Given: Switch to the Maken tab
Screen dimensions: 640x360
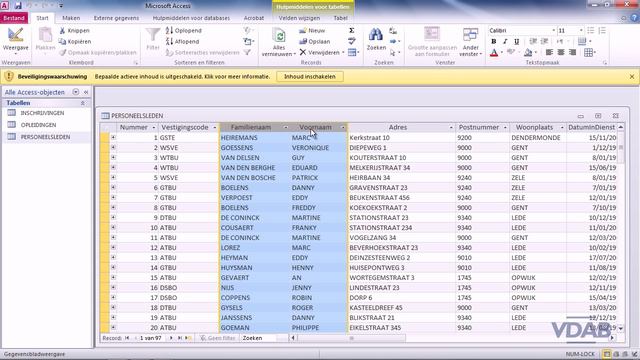Looking at the screenshot, I should (x=71, y=18).
